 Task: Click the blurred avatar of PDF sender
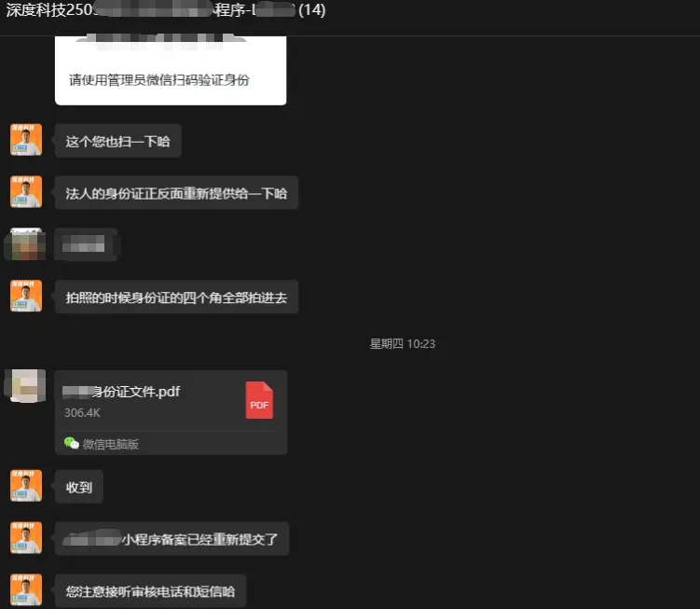click(x=26, y=385)
